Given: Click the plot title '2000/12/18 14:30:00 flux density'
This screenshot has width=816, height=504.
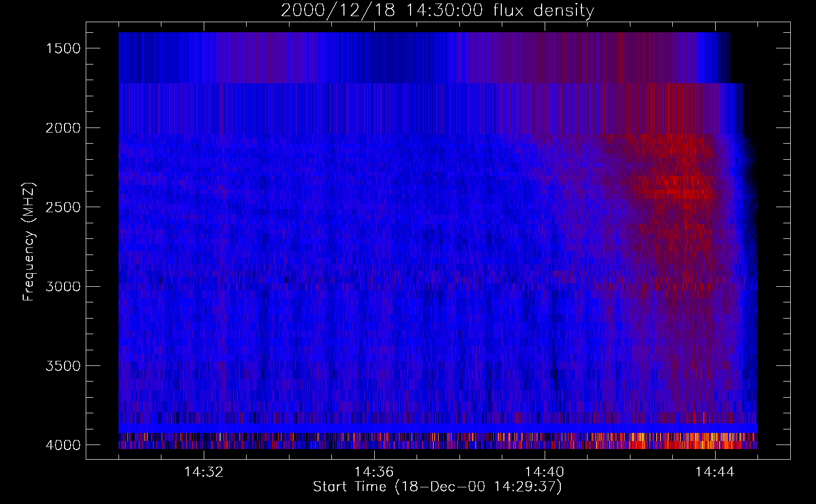Looking at the screenshot, I should click(437, 11).
